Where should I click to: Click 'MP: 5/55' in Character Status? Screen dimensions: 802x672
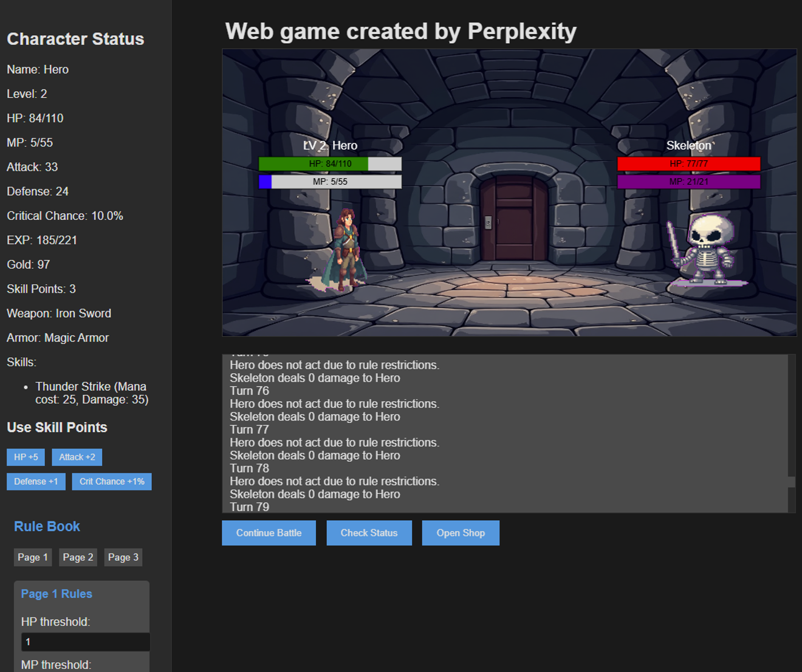(30, 143)
